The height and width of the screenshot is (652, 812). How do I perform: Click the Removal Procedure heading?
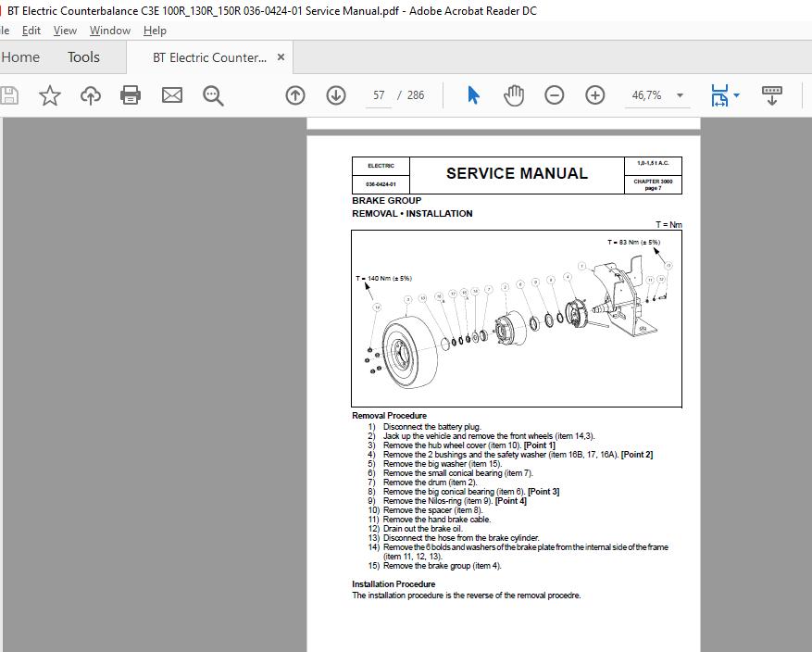click(x=390, y=415)
